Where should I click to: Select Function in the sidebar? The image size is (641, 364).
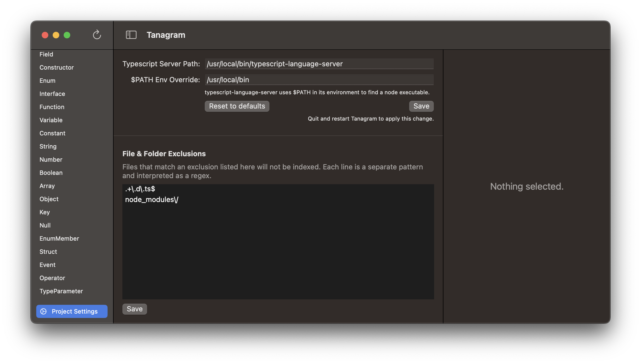tap(52, 107)
